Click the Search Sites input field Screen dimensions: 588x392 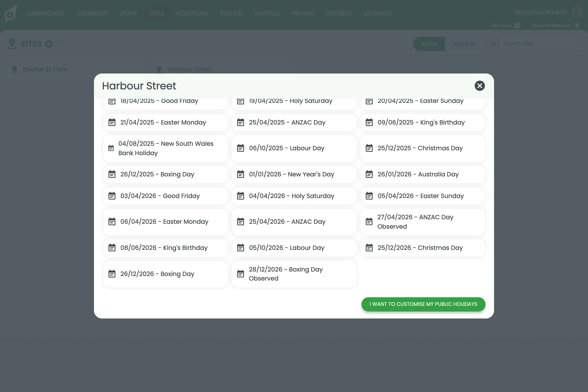(541, 44)
